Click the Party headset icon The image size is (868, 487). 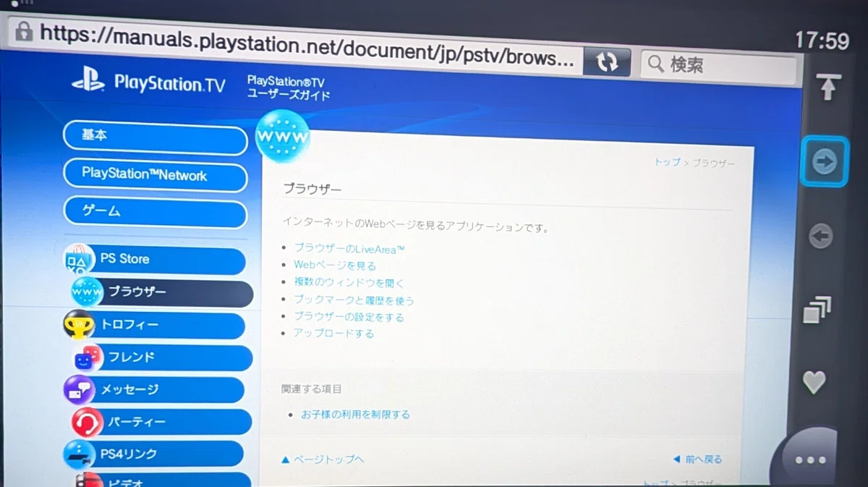coord(87,423)
